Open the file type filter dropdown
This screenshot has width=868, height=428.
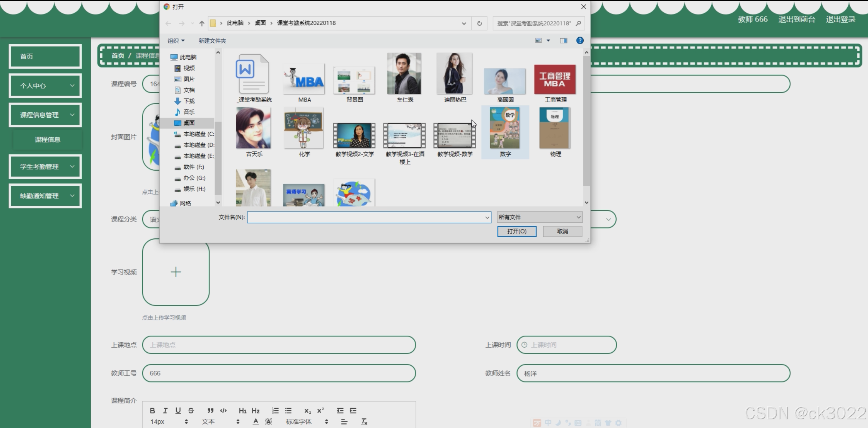coord(539,217)
